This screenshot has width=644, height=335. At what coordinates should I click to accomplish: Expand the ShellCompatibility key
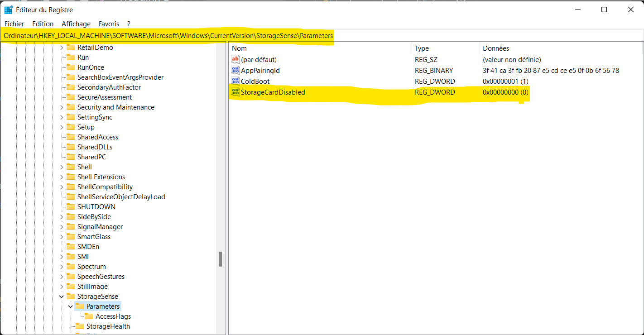pyautogui.click(x=62, y=187)
